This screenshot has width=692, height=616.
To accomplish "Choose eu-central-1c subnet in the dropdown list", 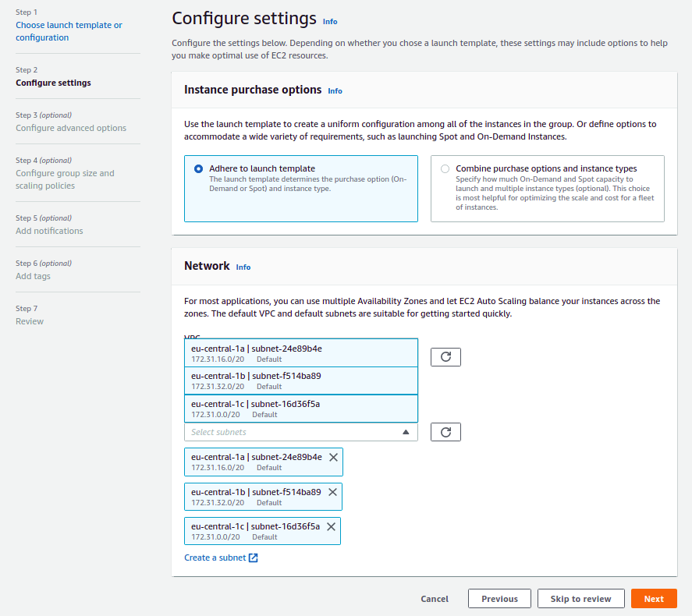I will point(300,409).
